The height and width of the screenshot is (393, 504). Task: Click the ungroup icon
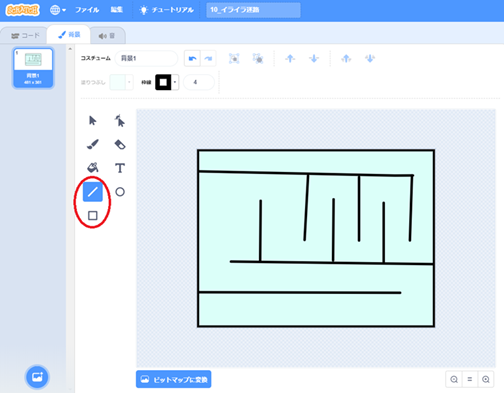coord(258,59)
